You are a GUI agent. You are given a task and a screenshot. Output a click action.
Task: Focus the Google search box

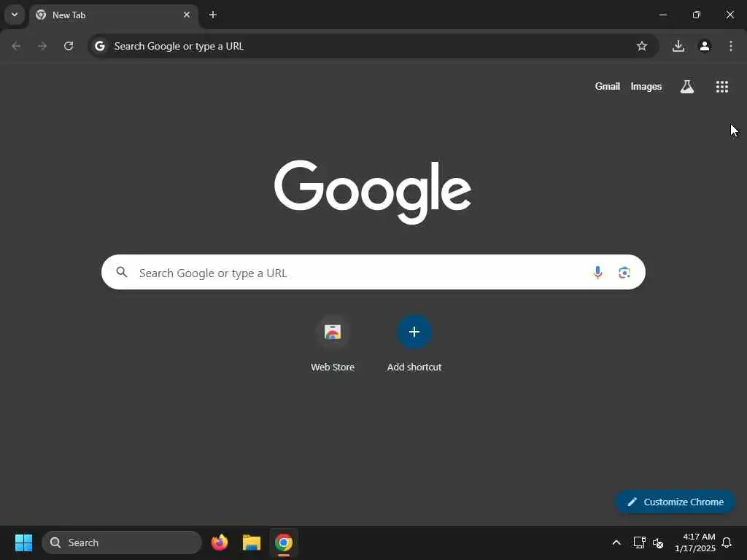pos(373,273)
